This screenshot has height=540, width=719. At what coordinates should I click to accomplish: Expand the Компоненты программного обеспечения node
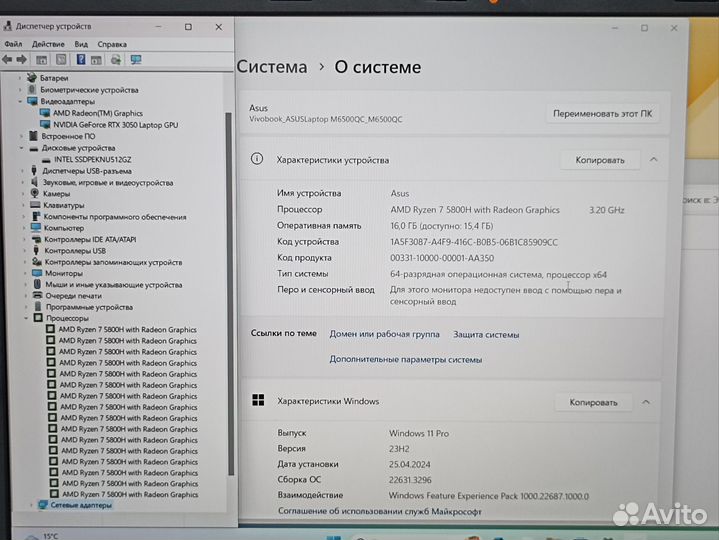click(x=23, y=216)
